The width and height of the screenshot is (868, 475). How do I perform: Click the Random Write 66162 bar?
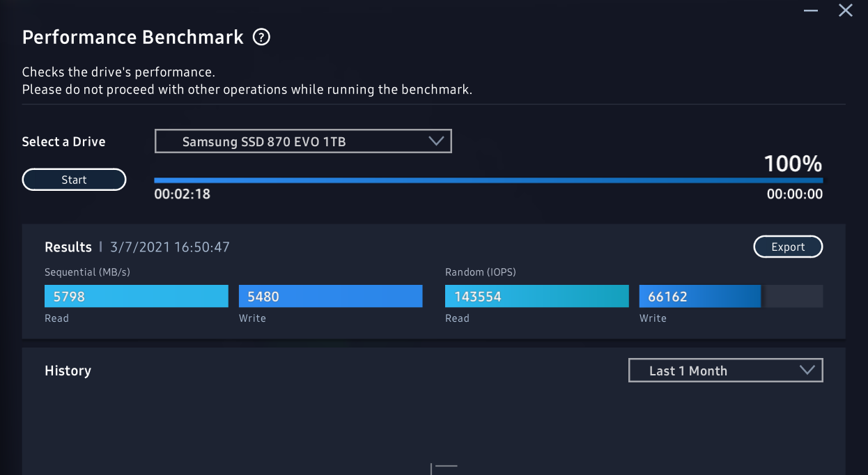tap(699, 296)
